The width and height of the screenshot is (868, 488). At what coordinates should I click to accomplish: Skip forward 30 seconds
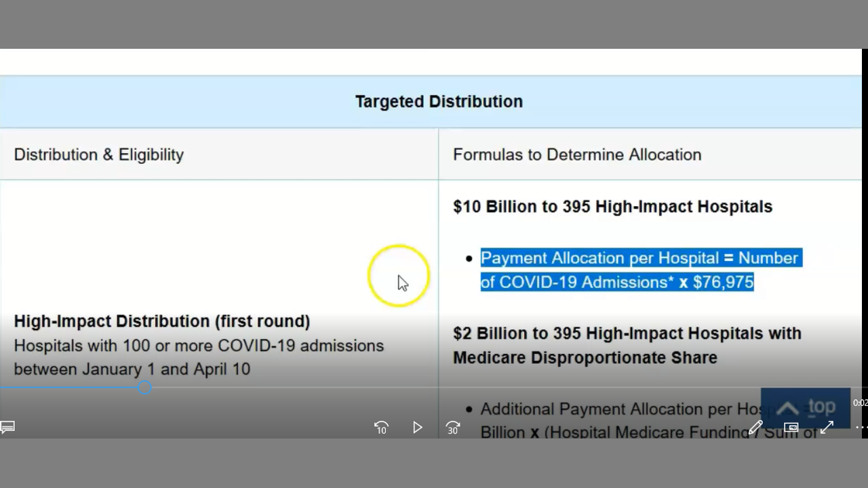point(453,428)
